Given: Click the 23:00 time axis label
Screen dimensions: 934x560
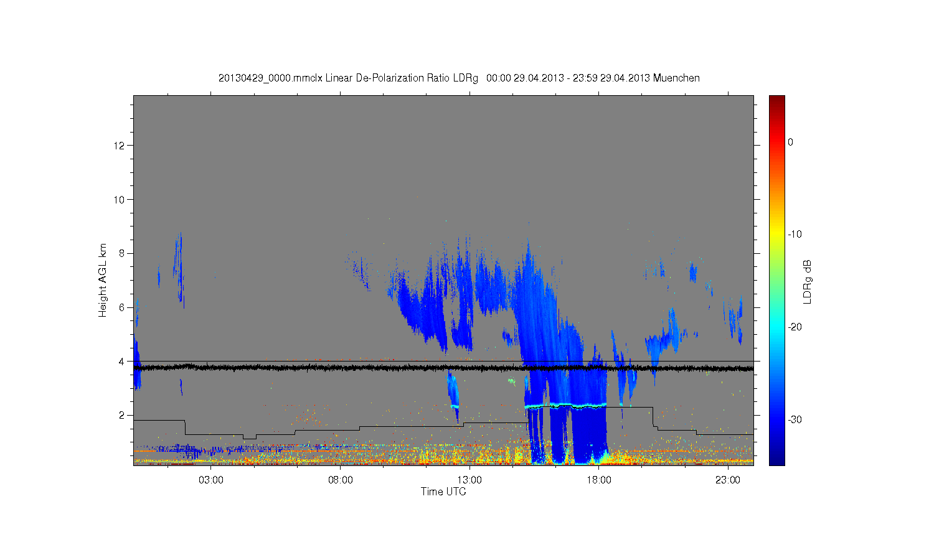Looking at the screenshot, I should (728, 480).
